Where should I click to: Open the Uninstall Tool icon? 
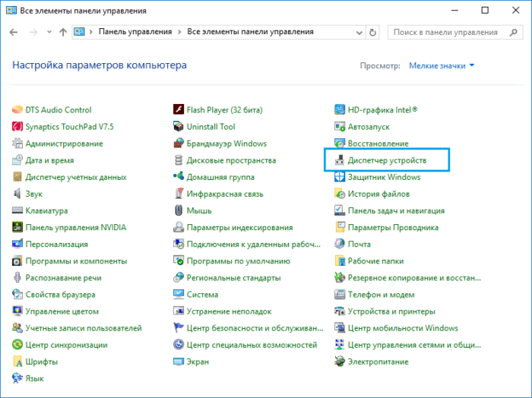[x=179, y=126]
